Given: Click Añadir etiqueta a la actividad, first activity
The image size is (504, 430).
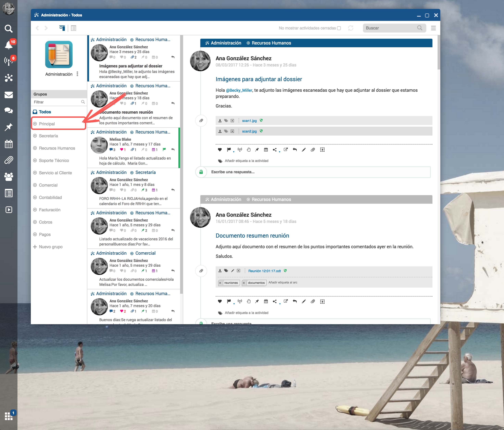Looking at the screenshot, I should pos(247,161).
